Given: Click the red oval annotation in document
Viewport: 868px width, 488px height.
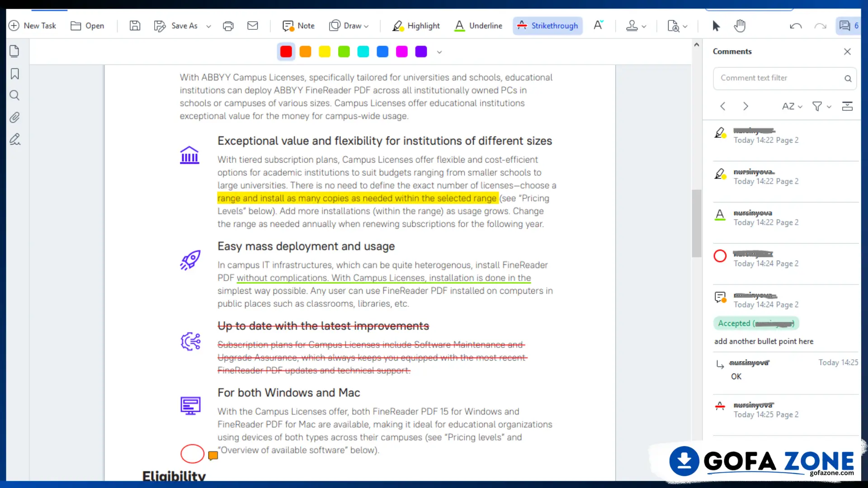Looking at the screenshot, I should pos(193,454).
